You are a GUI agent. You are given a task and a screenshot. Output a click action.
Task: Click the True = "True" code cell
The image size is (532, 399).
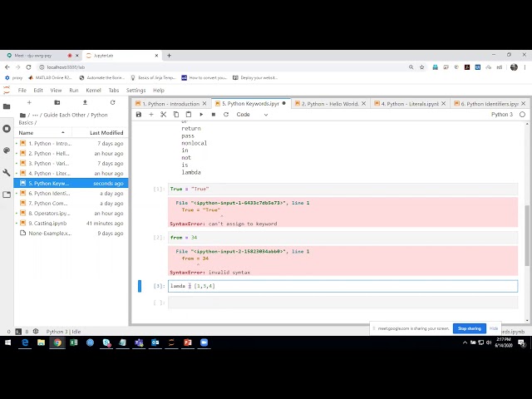(x=342, y=189)
